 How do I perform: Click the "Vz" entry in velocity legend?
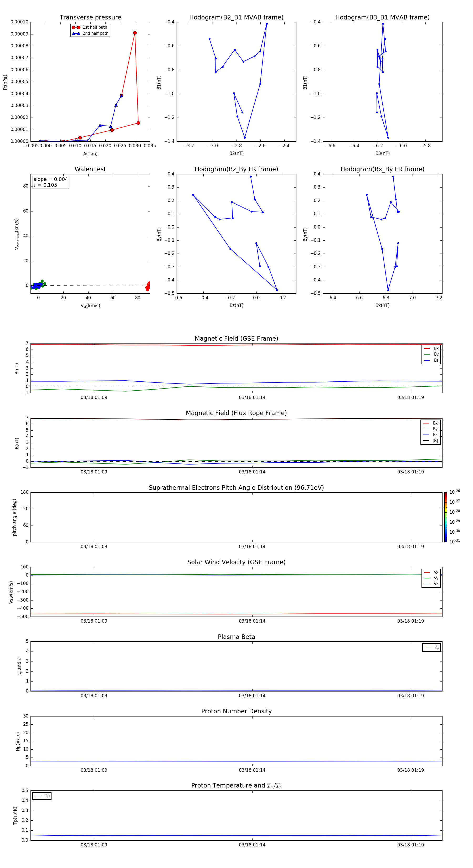[431, 584]
